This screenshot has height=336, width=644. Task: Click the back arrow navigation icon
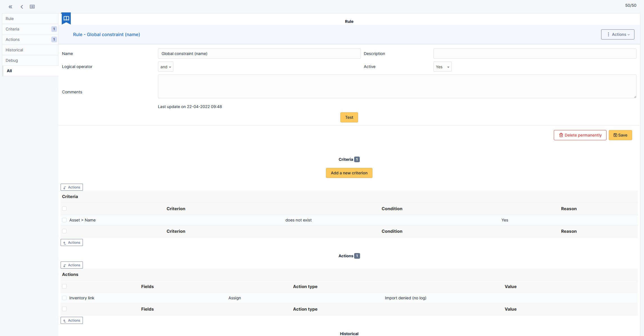point(22,6)
